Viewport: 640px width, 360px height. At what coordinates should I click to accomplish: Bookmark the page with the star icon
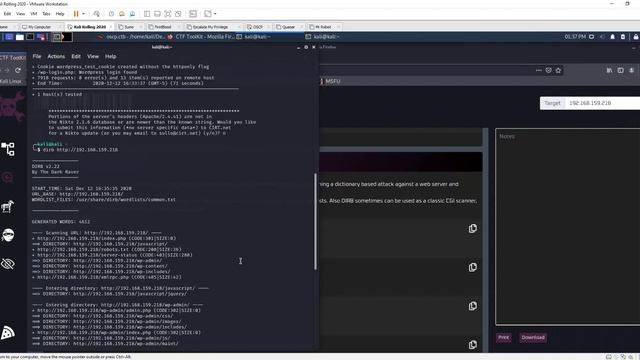pyautogui.click(x=558, y=70)
